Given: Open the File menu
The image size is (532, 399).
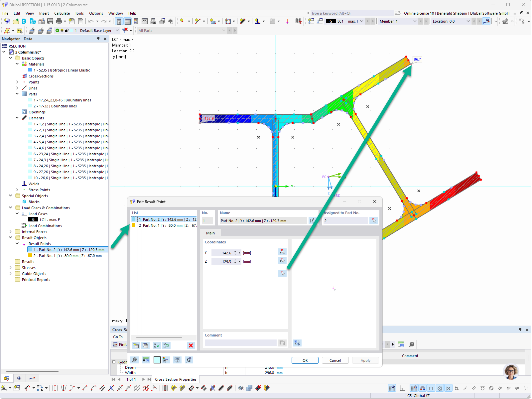Looking at the screenshot, I should point(5,13).
